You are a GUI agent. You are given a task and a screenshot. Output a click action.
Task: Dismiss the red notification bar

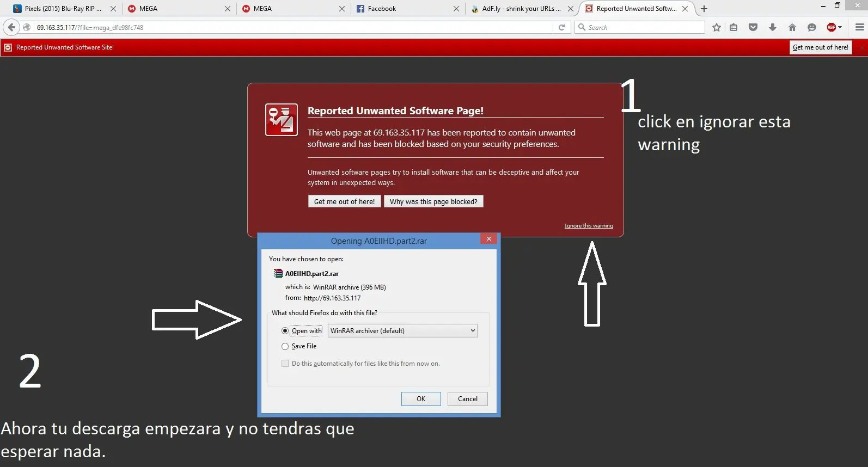tap(861, 48)
